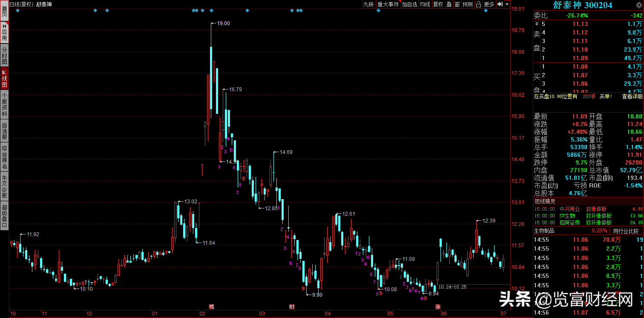644x318 pixels.
Task: Collapse side panel with the arrow-to-bar icon
Action: (x=500, y=4)
